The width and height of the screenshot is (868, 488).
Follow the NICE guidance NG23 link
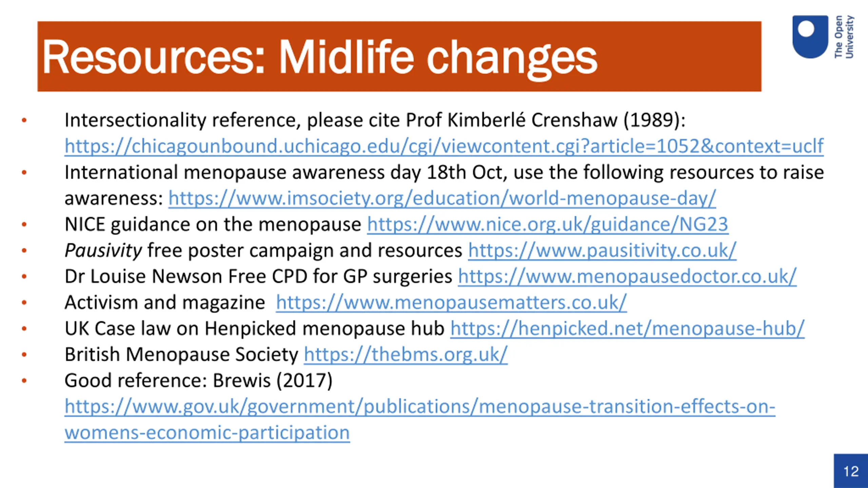548,224
